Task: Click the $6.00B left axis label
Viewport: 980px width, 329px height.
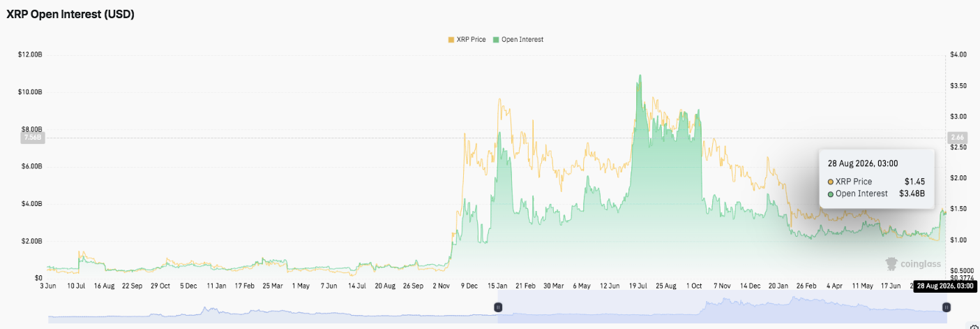Action: click(x=32, y=166)
